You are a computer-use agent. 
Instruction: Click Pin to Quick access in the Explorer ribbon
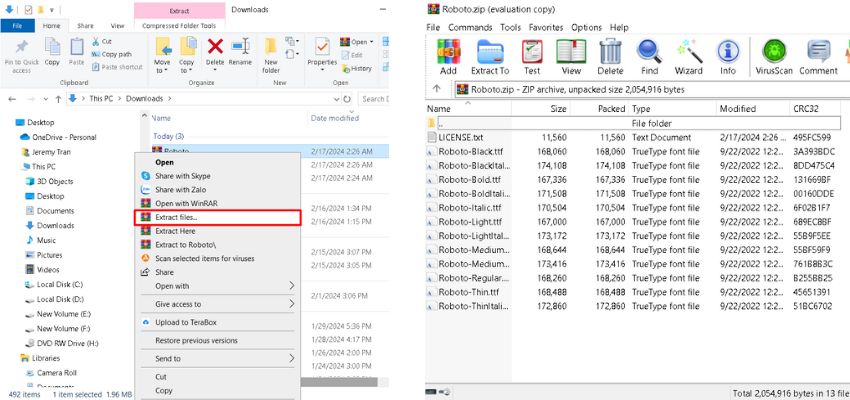(x=22, y=56)
